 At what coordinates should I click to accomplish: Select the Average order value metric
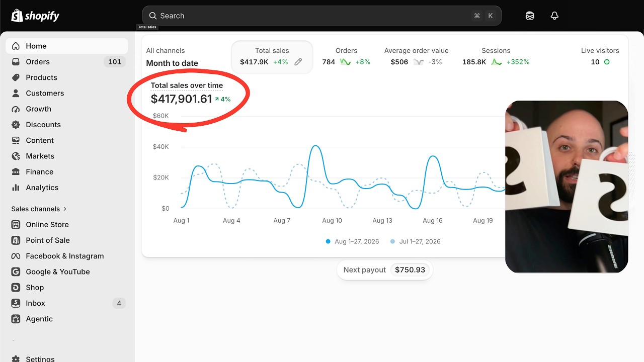(416, 57)
